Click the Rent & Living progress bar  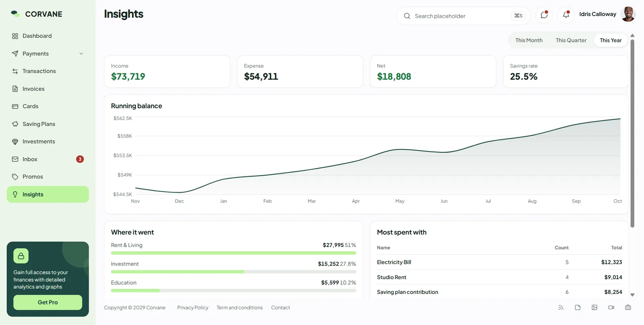[233, 253]
